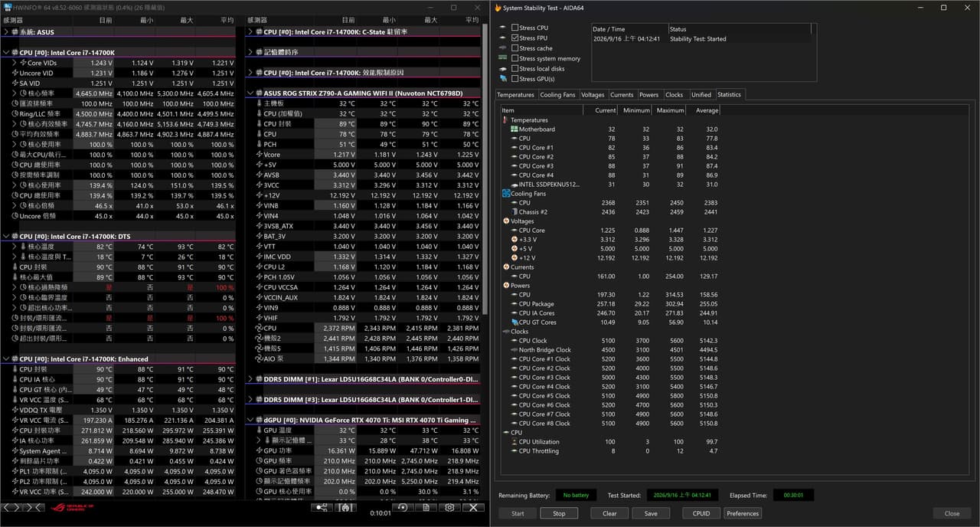Expand the Core VIDs row
980x527 pixels.
[x=15, y=63]
